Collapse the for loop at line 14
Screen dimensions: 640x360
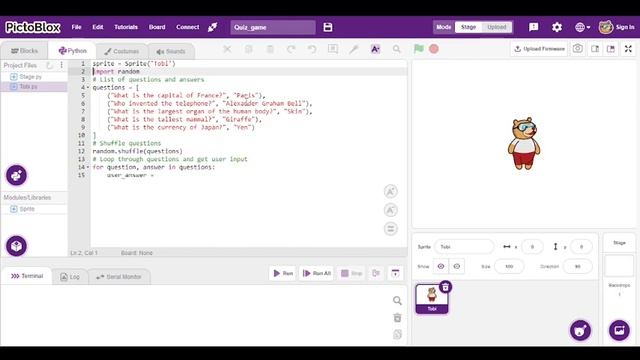coord(88,167)
